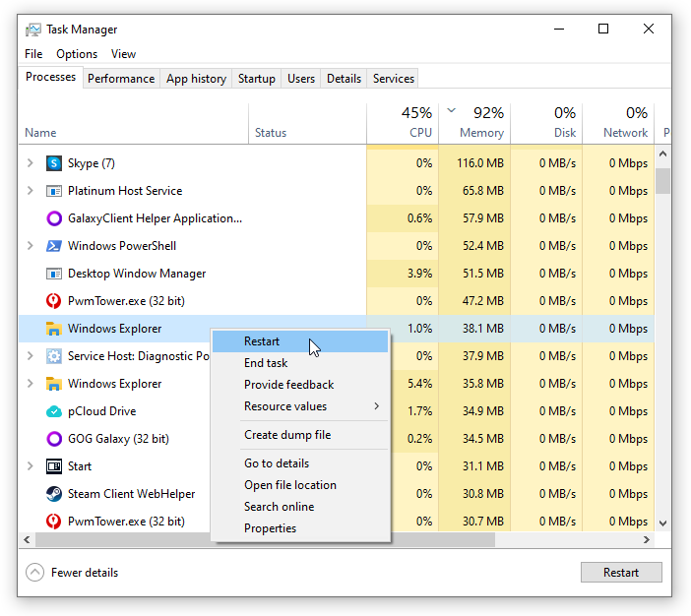
Task: Expand the Windows Explorer group with 5.4% CPU
Action: click(30, 384)
